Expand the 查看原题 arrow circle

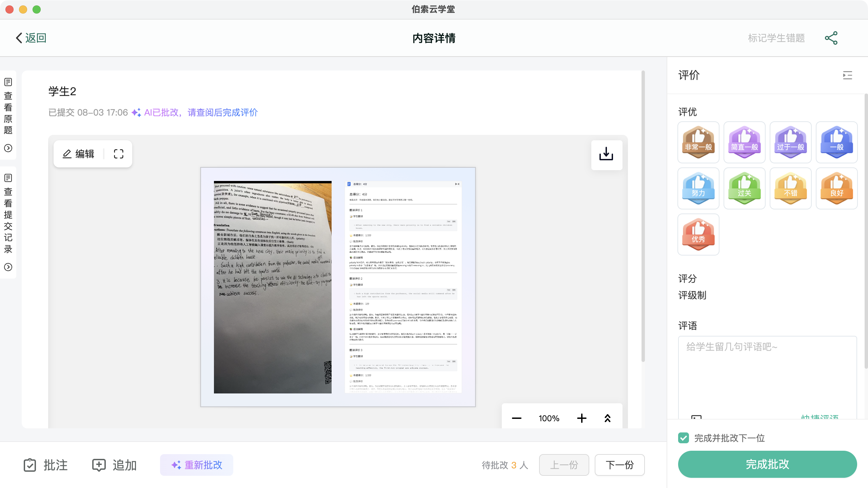click(8, 148)
